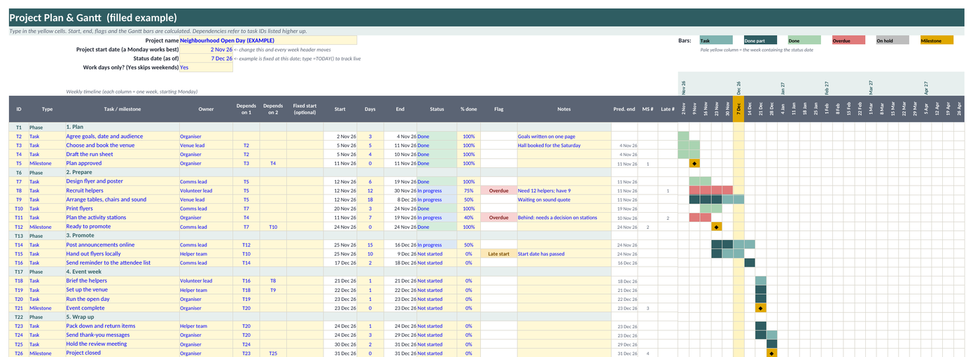Click the Feb 27 month label
This screenshot has width=980, height=357.
point(827,87)
